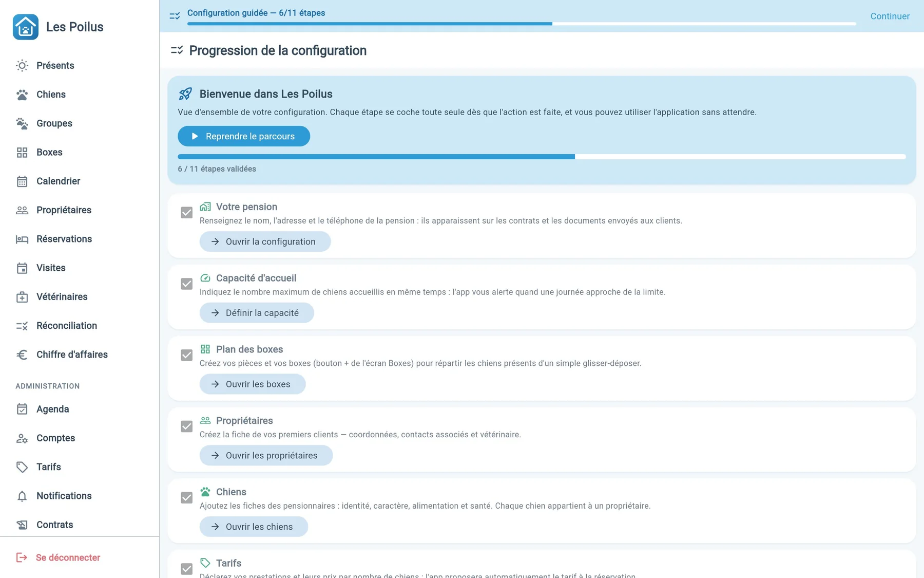The width and height of the screenshot is (924, 578).
Task: Toggle the Tarifs step checkbox
Action: click(x=187, y=569)
